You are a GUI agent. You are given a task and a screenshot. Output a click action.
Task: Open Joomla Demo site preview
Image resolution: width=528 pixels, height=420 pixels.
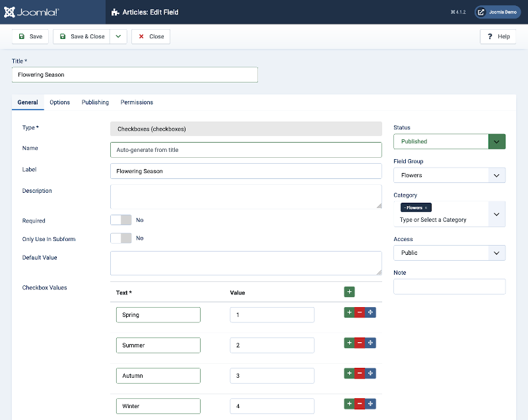(x=498, y=12)
